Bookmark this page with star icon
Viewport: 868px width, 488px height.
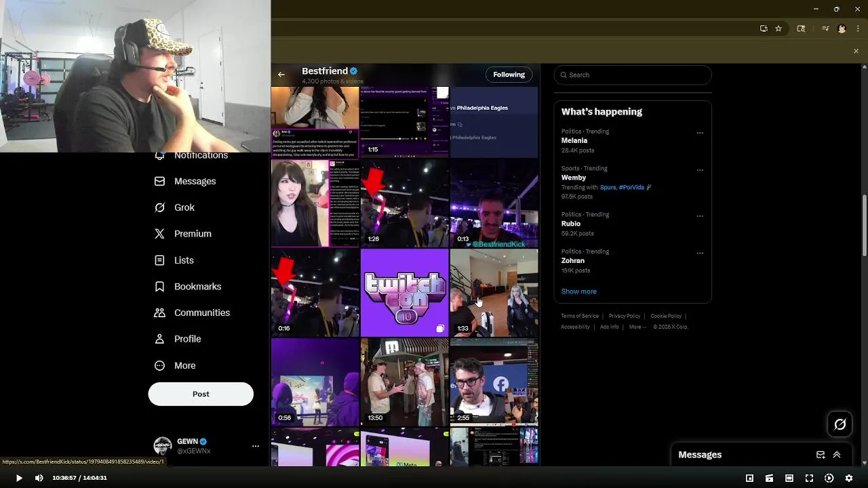tap(778, 28)
